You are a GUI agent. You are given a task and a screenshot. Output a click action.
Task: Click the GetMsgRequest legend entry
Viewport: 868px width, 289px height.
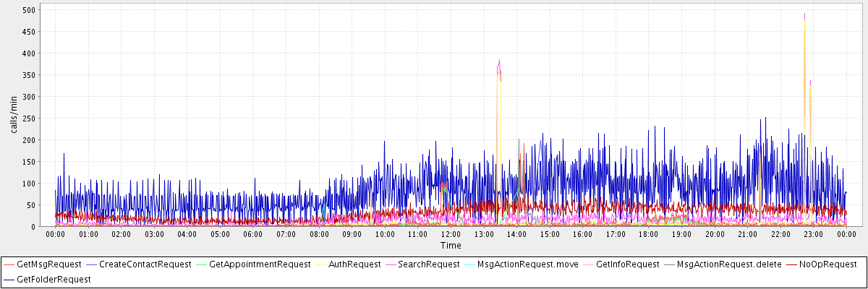click(49, 264)
